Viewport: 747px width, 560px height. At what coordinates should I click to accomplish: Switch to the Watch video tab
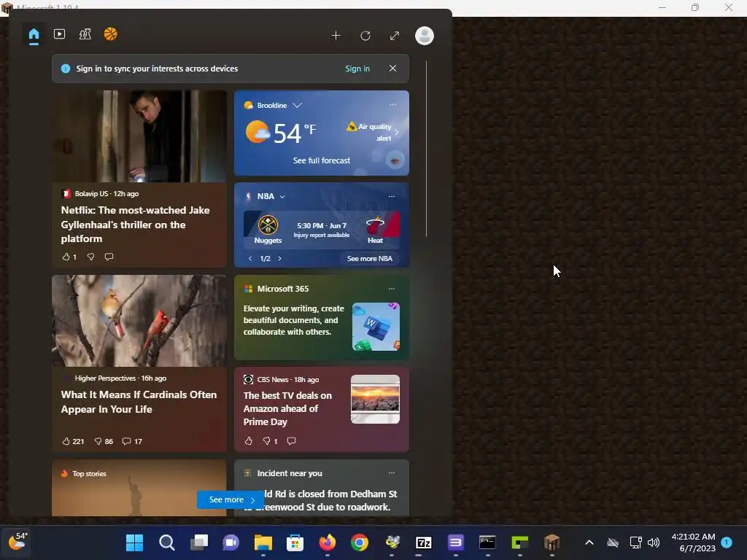click(60, 34)
